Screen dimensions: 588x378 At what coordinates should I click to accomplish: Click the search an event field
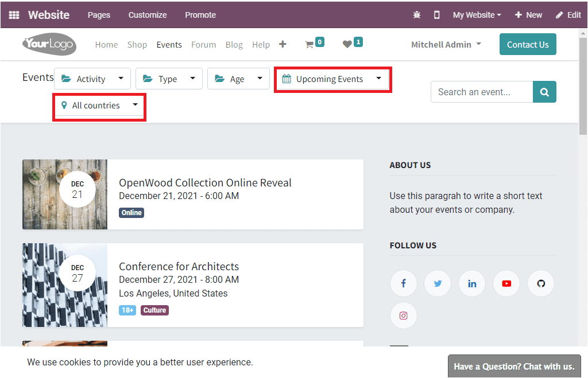(482, 92)
